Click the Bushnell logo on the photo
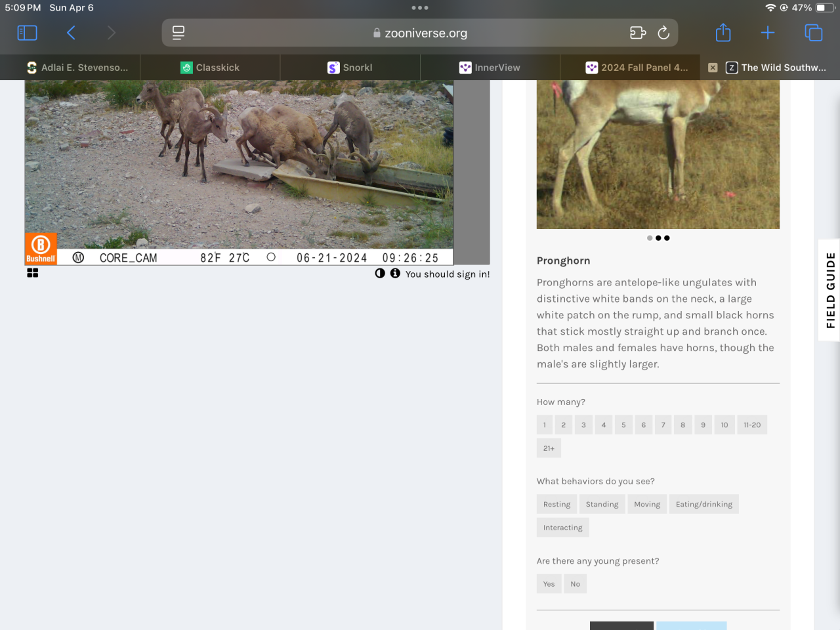Screen dimensions: 840x630 41,249
